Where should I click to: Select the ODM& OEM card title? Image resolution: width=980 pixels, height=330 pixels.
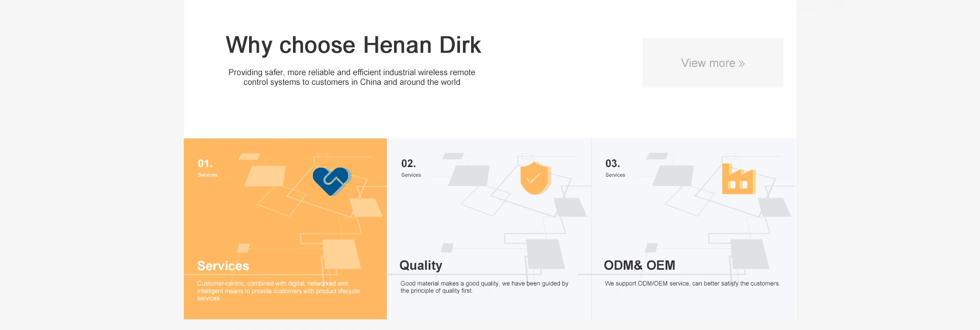pos(639,265)
